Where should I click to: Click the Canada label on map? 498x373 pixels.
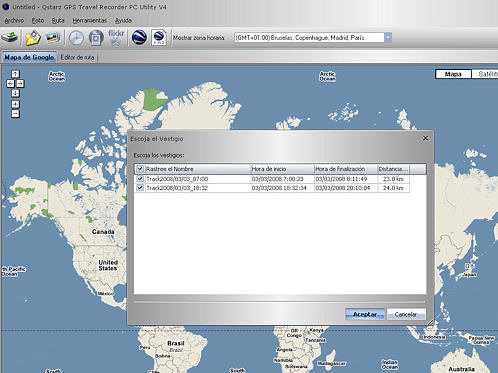point(103,232)
